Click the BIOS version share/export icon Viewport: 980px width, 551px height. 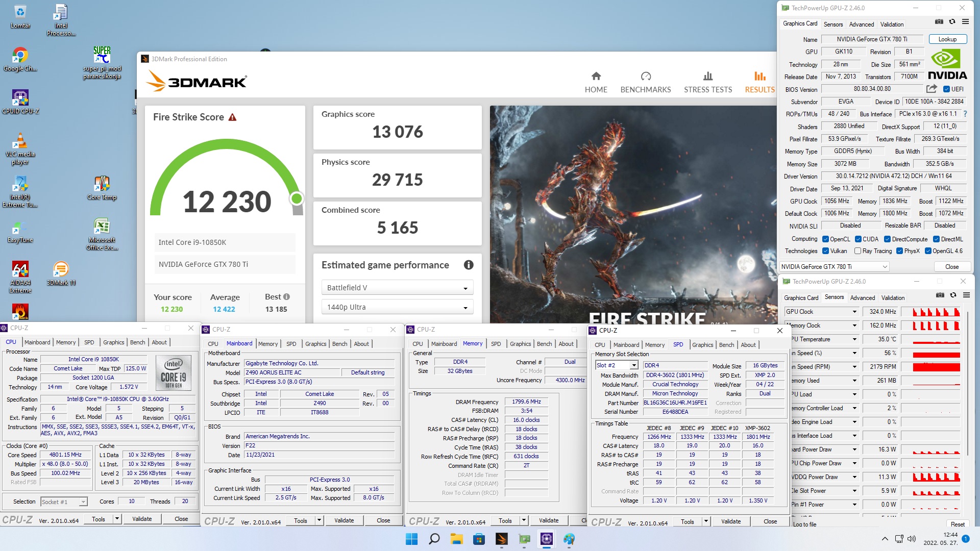pyautogui.click(x=932, y=89)
